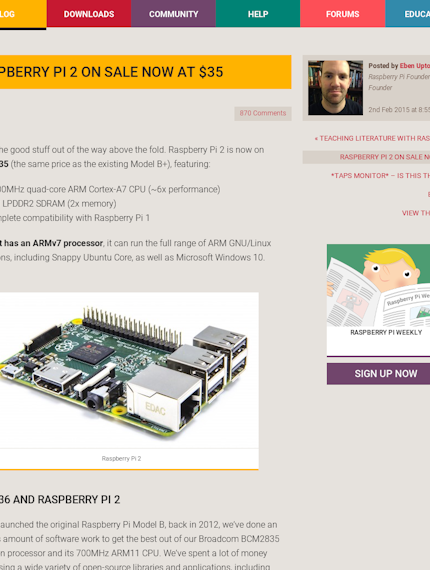Click the Raspberry Pi 2 image caption
The image size is (430, 570).
(x=121, y=459)
